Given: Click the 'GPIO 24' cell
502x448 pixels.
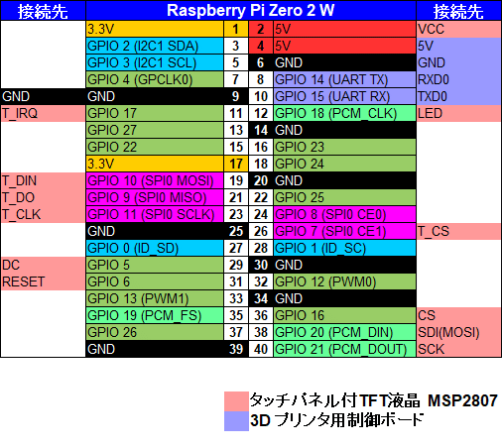Looking at the screenshot, I should (344, 164).
